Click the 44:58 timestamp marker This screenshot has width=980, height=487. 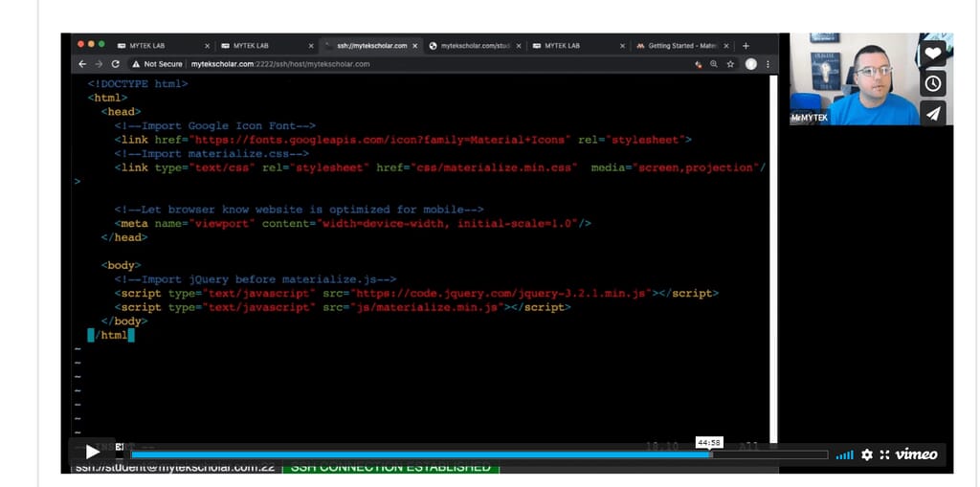(709, 443)
